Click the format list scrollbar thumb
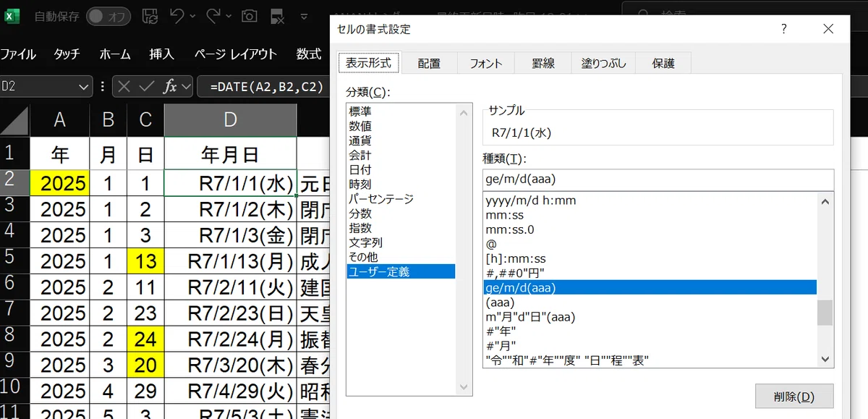Screen dimensions: 868x419 coord(825,313)
